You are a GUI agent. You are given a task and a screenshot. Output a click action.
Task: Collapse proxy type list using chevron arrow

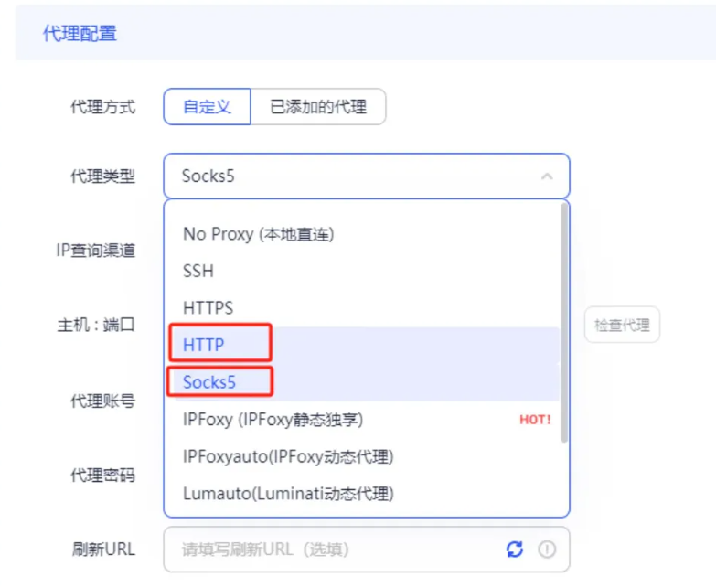547,176
